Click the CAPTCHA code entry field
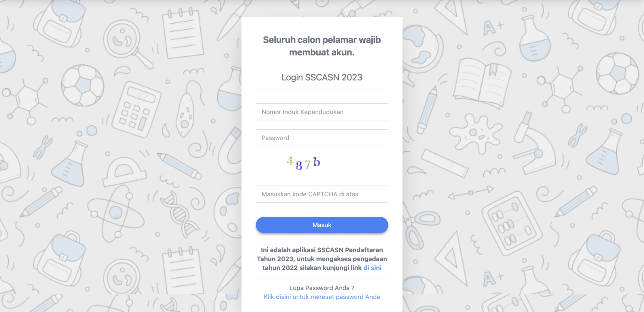 point(322,194)
